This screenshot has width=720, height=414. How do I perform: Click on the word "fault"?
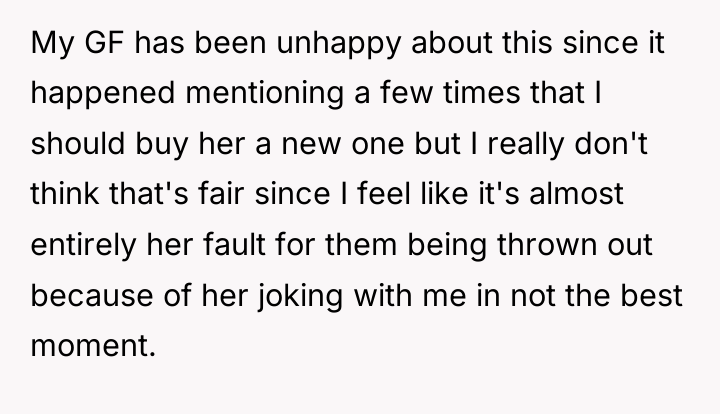(x=234, y=244)
